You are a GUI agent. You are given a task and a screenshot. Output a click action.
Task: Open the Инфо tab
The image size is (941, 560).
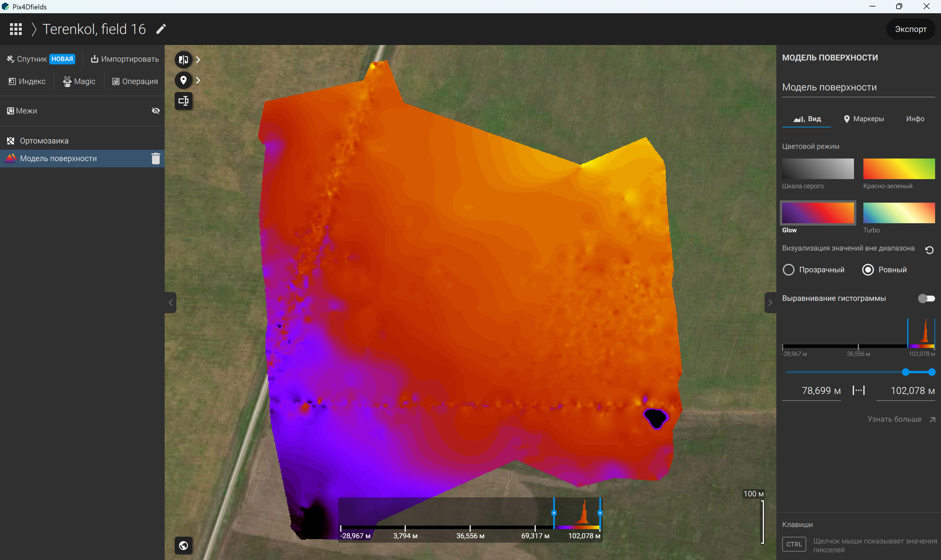(x=915, y=119)
